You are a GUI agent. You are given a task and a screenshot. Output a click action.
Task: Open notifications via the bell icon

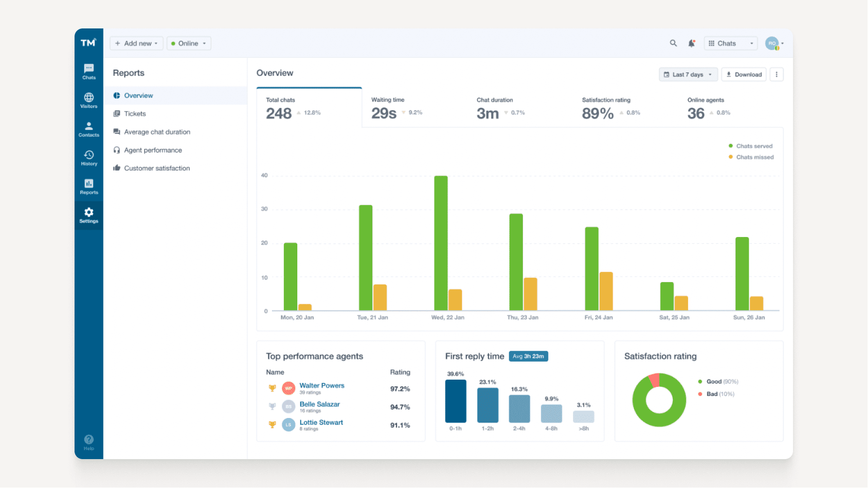click(x=691, y=43)
